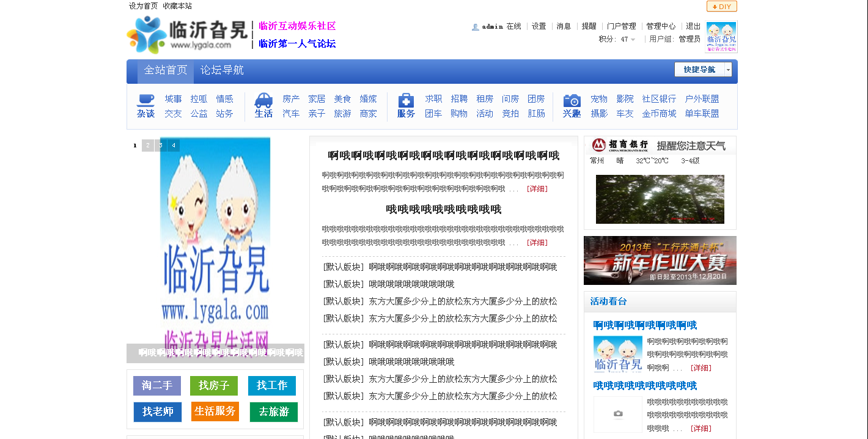Open the 设置 link in user bar
The width and height of the screenshot is (868, 439).
pos(539,26)
